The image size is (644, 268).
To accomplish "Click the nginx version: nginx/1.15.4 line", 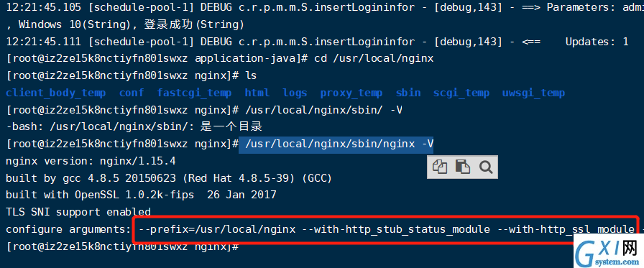I will click(91, 161).
